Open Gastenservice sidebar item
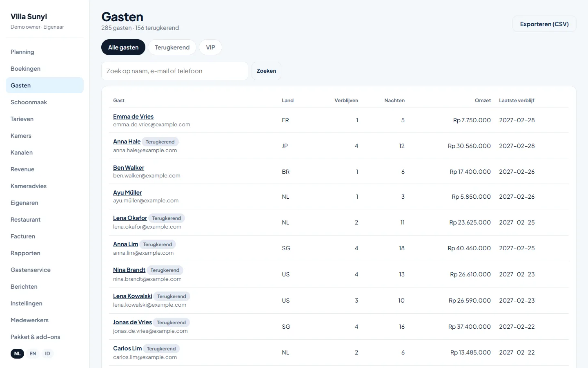The height and width of the screenshot is (368, 588). [x=45, y=270]
